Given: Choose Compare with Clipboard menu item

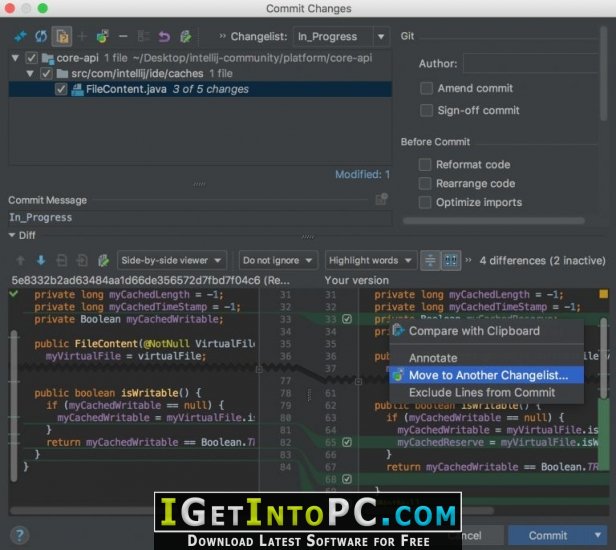Looking at the screenshot, I should (486, 331).
